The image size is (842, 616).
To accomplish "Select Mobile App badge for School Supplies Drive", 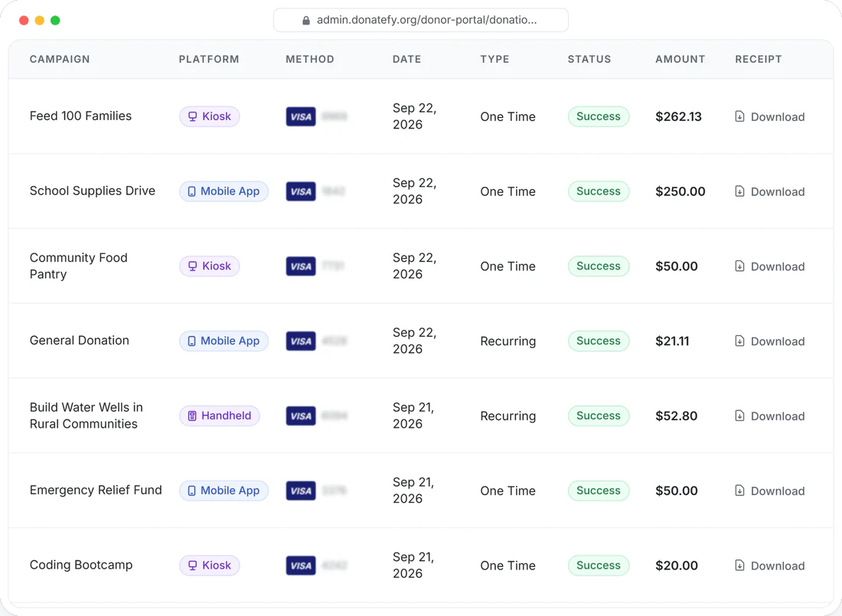I will (224, 191).
